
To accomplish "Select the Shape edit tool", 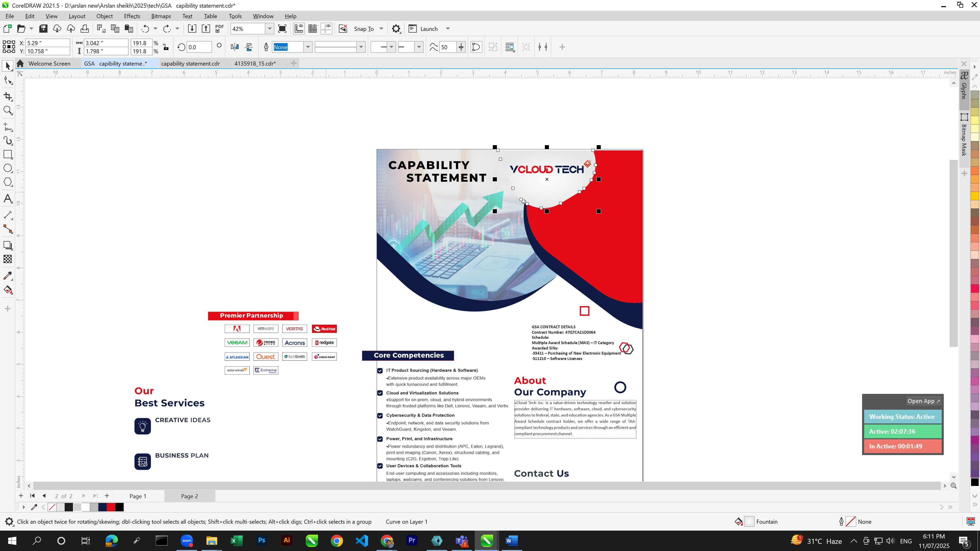I will click(8, 80).
